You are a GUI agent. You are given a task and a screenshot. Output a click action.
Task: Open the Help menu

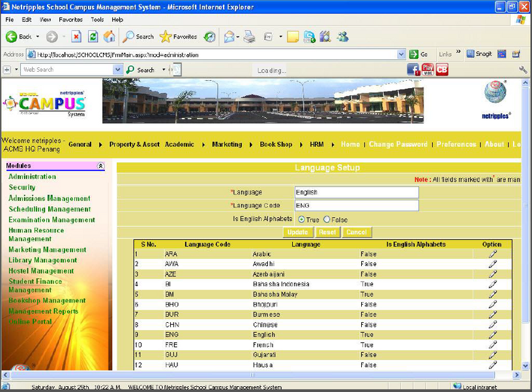(117, 20)
